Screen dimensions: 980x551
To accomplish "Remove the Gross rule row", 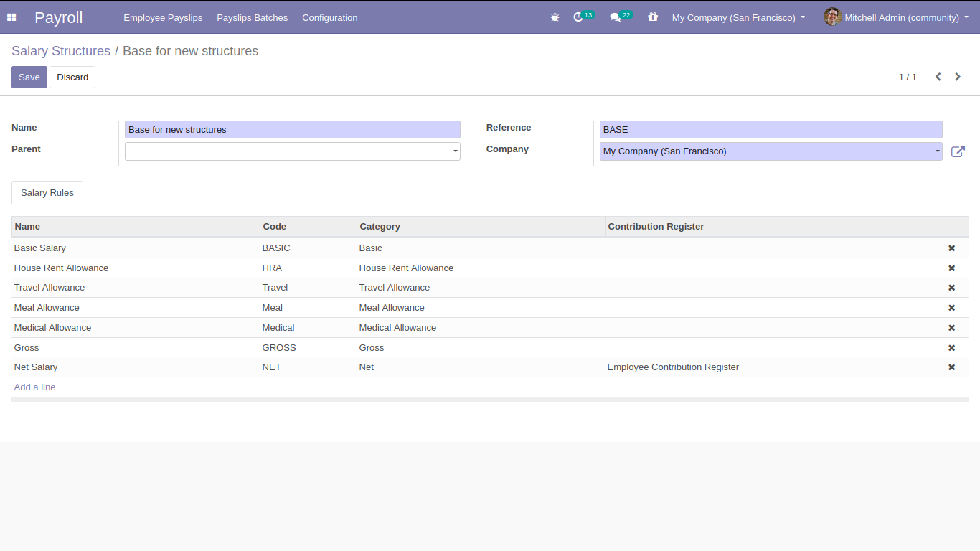I will point(951,348).
